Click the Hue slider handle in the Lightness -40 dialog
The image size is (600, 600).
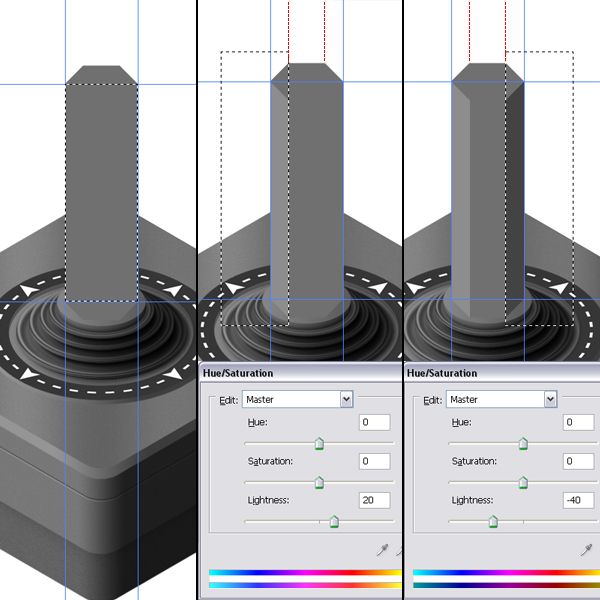523,443
